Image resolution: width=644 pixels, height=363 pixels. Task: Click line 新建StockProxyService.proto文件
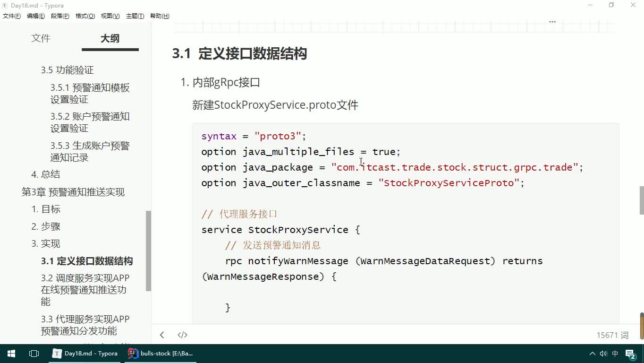(275, 105)
